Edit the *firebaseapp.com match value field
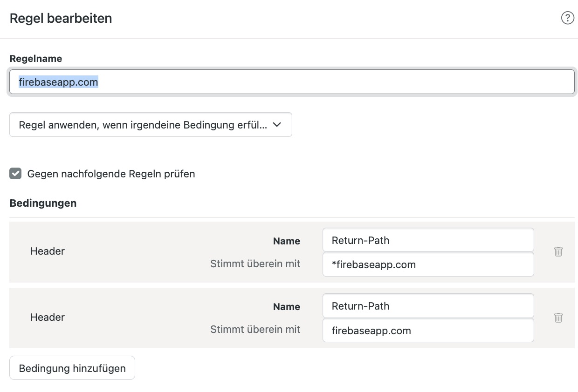Screen dimensions: 578x392 [x=428, y=264]
